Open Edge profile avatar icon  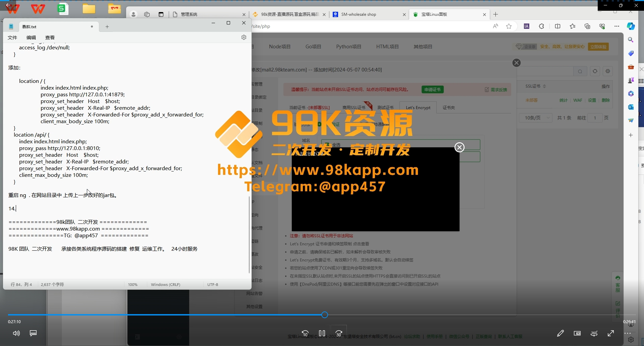coord(133,14)
